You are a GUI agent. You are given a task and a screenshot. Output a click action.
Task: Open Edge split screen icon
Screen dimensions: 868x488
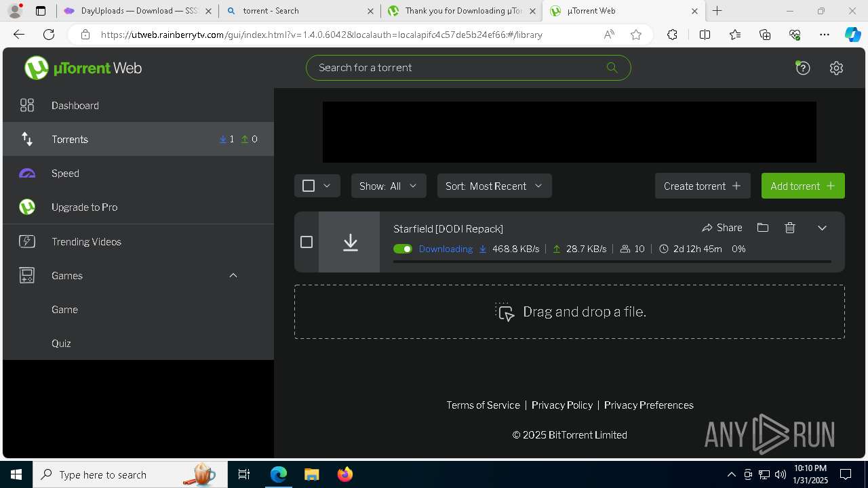[x=705, y=35]
